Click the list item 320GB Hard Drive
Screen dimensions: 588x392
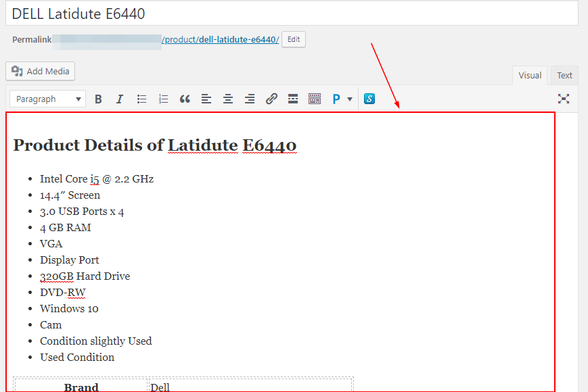(85, 276)
